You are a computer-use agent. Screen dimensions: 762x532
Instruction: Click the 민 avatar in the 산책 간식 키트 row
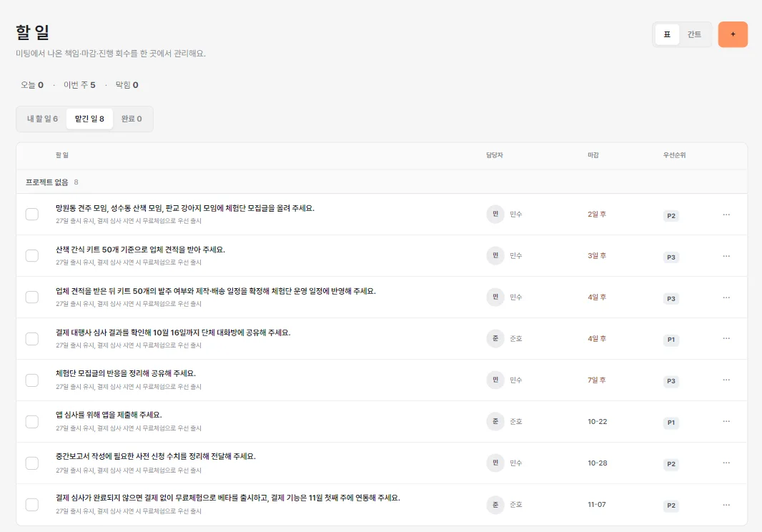tap(495, 255)
